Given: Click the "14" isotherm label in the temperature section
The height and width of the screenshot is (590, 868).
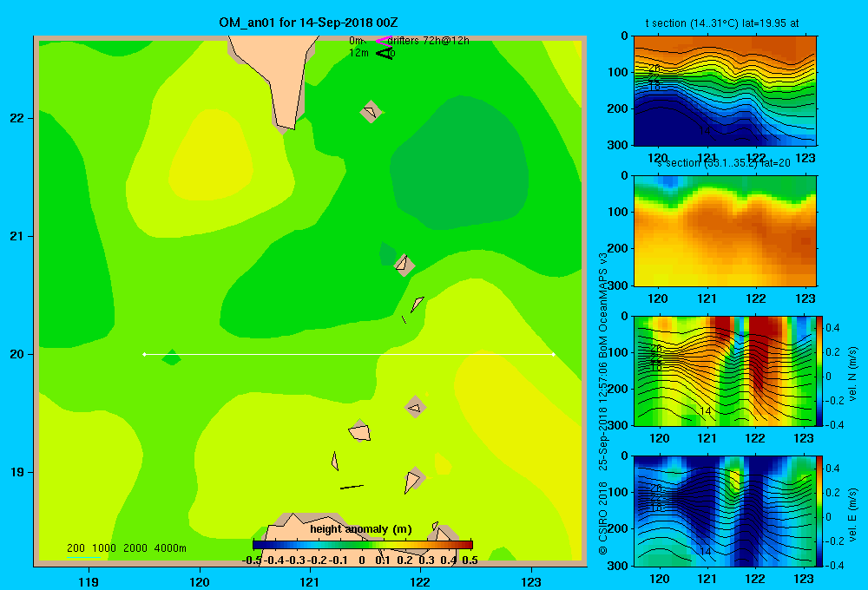Looking at the screenshot, I should point(704,131).
